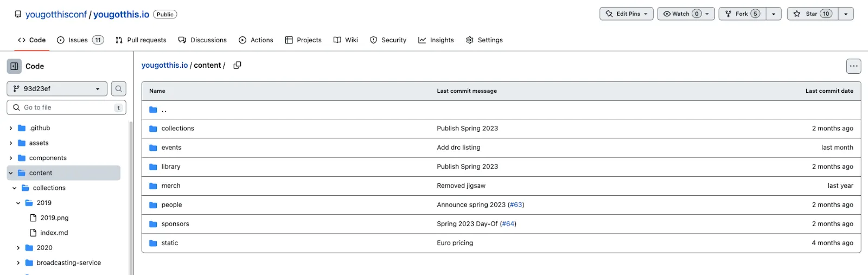Open the star lists dropdown arrow

[846, 14]
